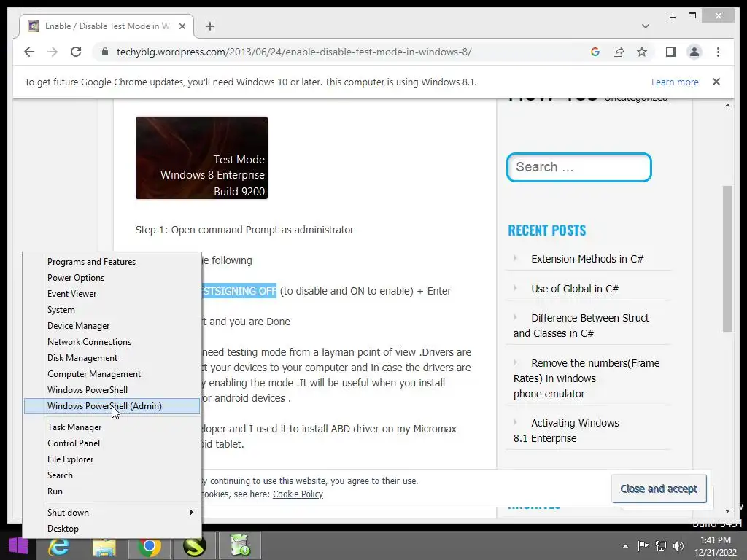Open Remove the numbers(Frame Rates) post

[x=587, y=378]
